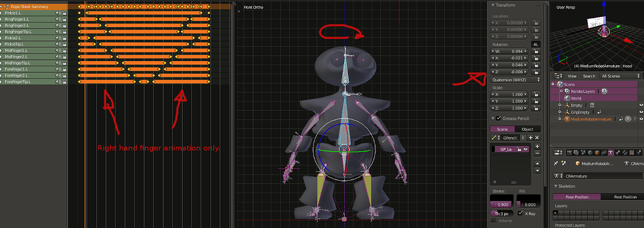The width and height of the screenshot is (644, 228).
Task: Hide the GP_La layer eye icon
Action: point(526,149)
